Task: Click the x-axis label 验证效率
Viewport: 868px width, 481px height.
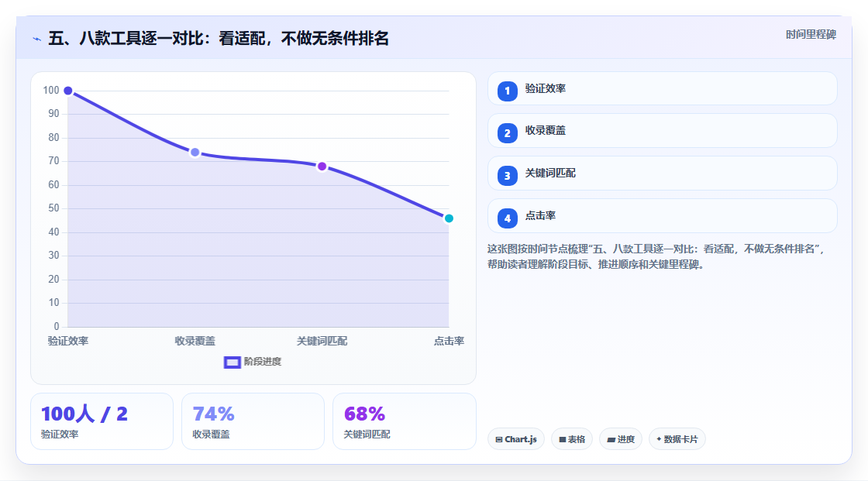Action: click(68, 341)
